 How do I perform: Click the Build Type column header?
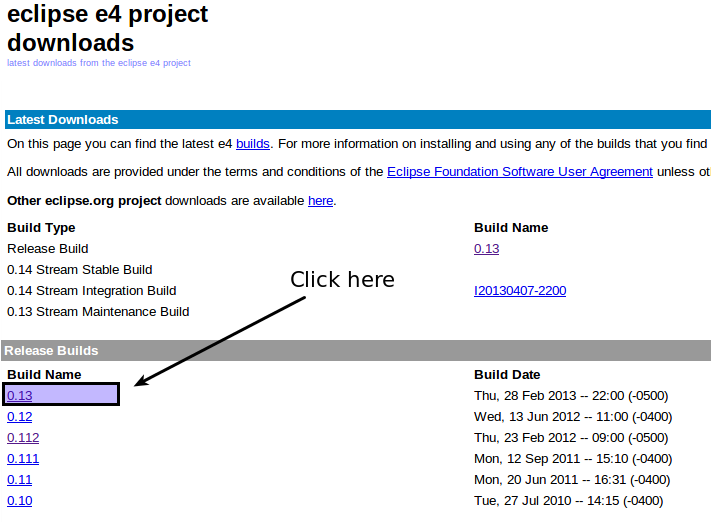pyautogui.click(x=41, y=228)
